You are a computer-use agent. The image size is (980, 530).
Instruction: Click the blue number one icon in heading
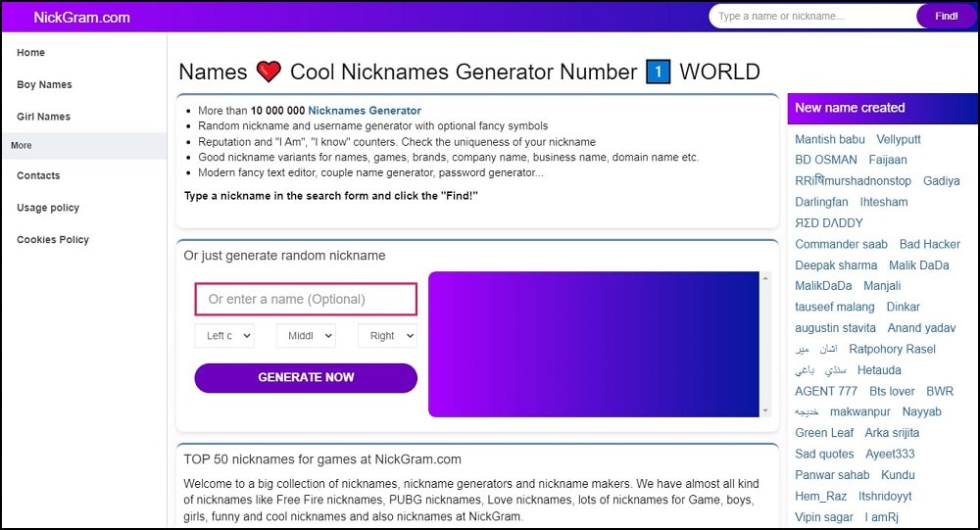click(659, 72)
